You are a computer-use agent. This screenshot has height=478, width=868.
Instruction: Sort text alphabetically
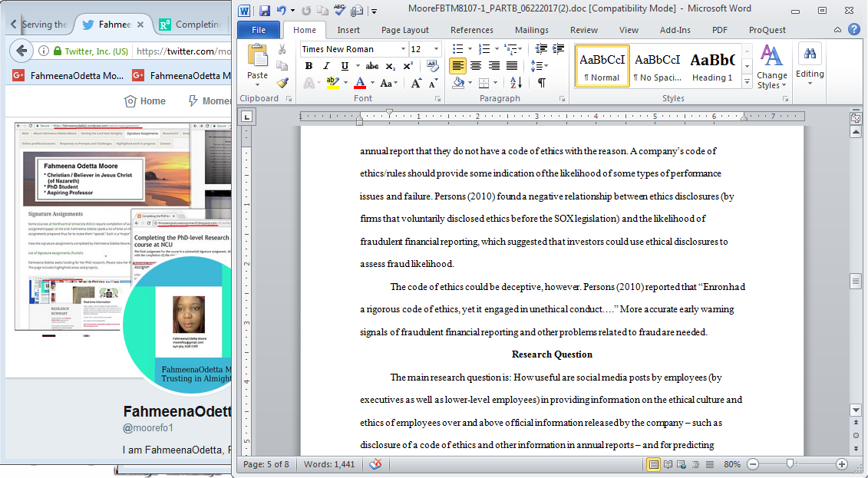click(516, 83)
